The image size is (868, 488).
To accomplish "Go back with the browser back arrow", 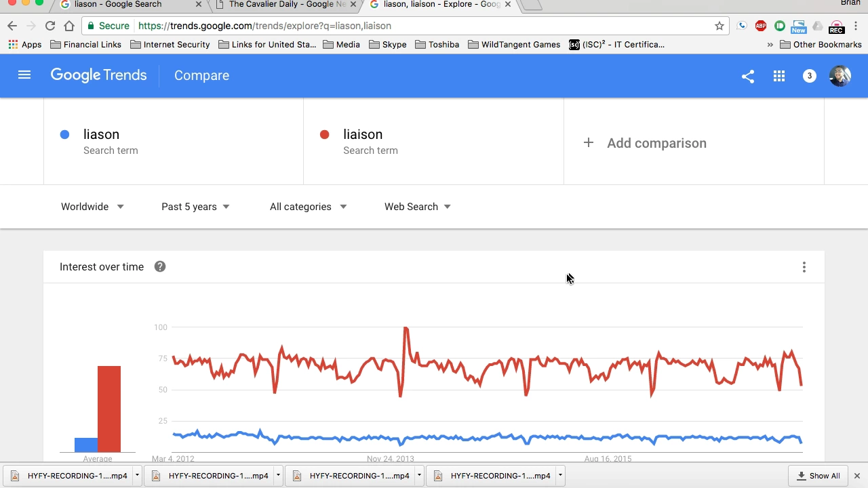I will (x=12, y=26).
